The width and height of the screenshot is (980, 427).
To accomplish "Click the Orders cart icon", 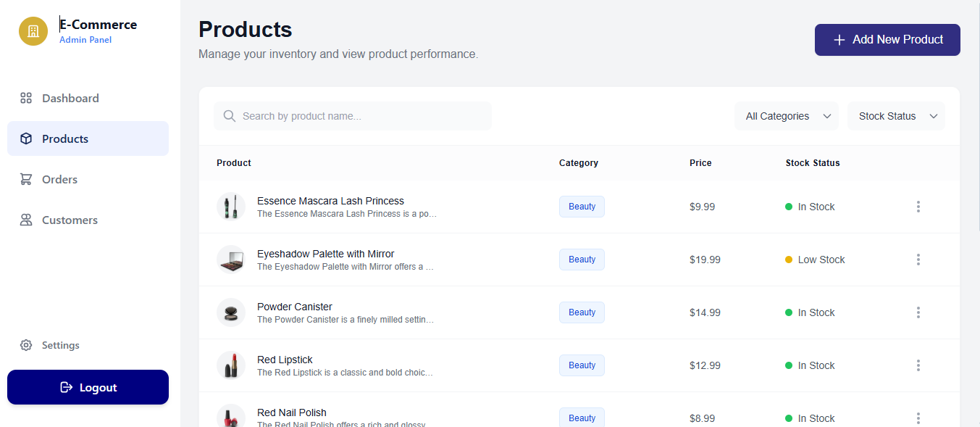I will pyautogui.click(x=26, y=179).
